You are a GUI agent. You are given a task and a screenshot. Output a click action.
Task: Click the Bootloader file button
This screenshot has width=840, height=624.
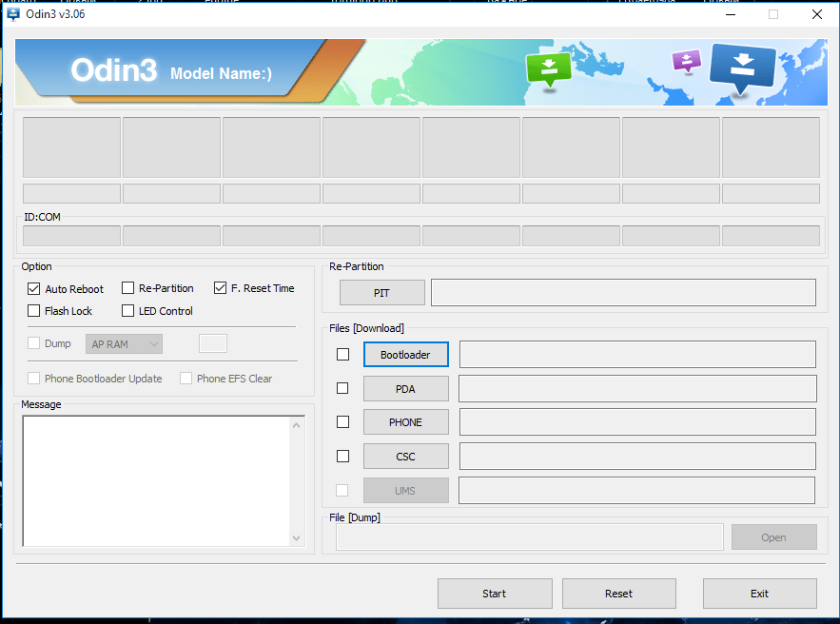405,355
